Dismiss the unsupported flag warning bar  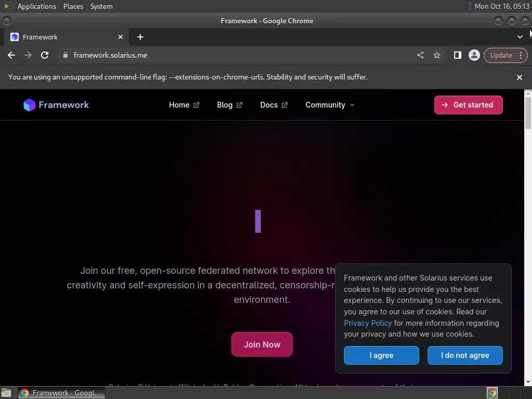[519, 77]
